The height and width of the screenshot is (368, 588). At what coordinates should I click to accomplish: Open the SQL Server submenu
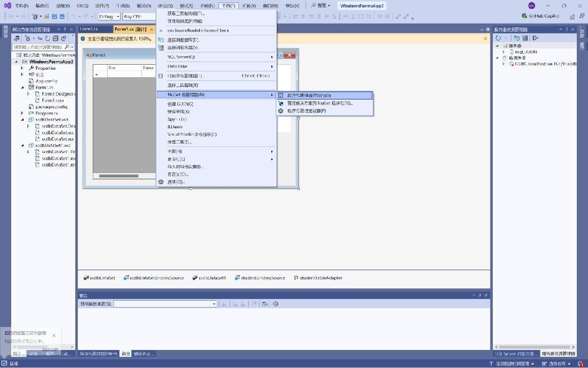pyautogui.click(x=217, y=57)
